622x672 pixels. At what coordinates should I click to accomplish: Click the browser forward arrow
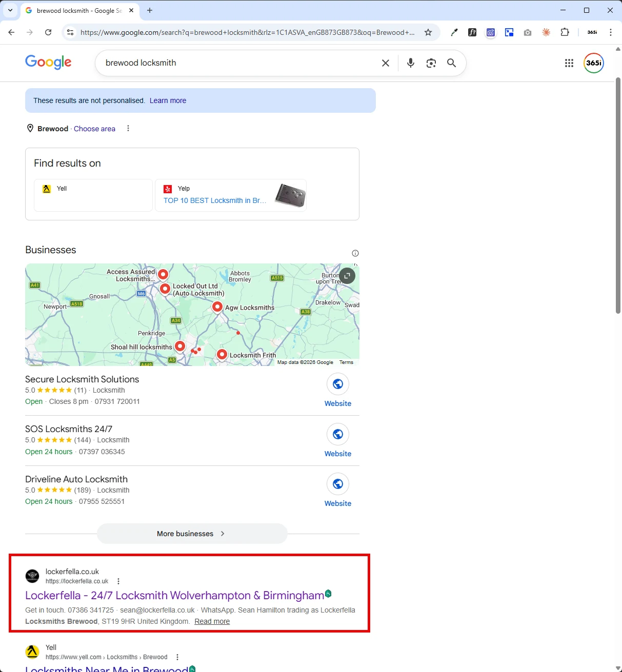[30, 32]
